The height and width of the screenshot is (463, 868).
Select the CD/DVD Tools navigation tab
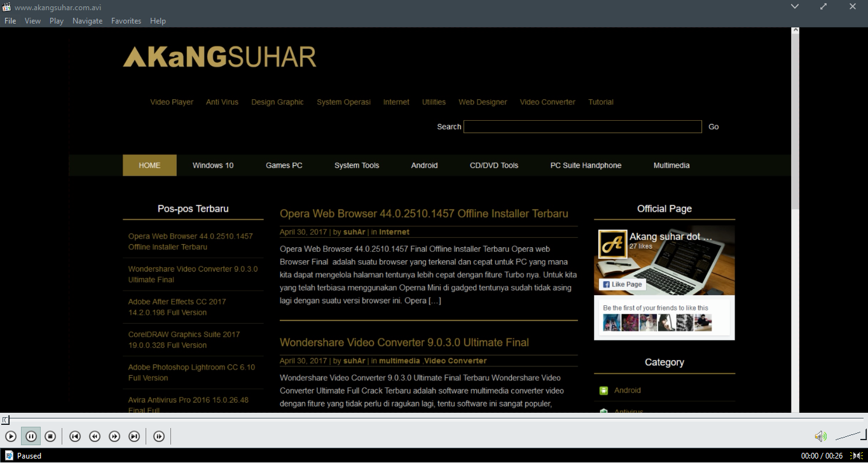[494, 165]
